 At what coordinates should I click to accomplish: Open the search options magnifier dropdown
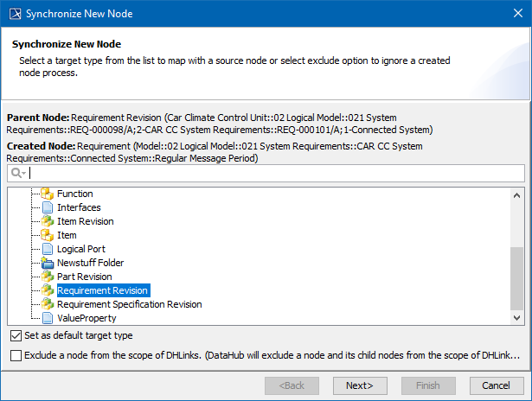point(18,173)
